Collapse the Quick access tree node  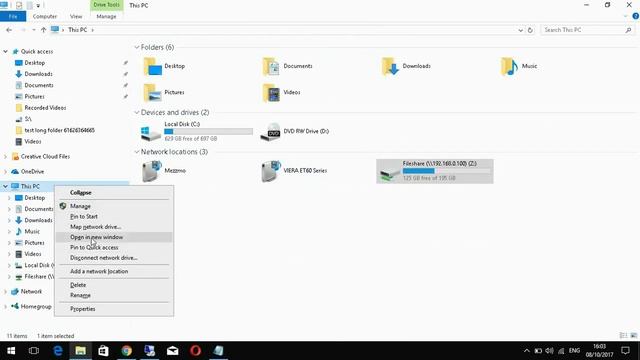pyautogui.click(x=5, y=51)
